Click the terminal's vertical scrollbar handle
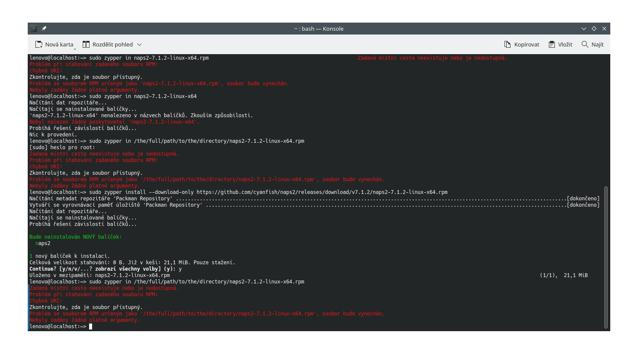This screenshot has height=364, width=638. point(606,257)
